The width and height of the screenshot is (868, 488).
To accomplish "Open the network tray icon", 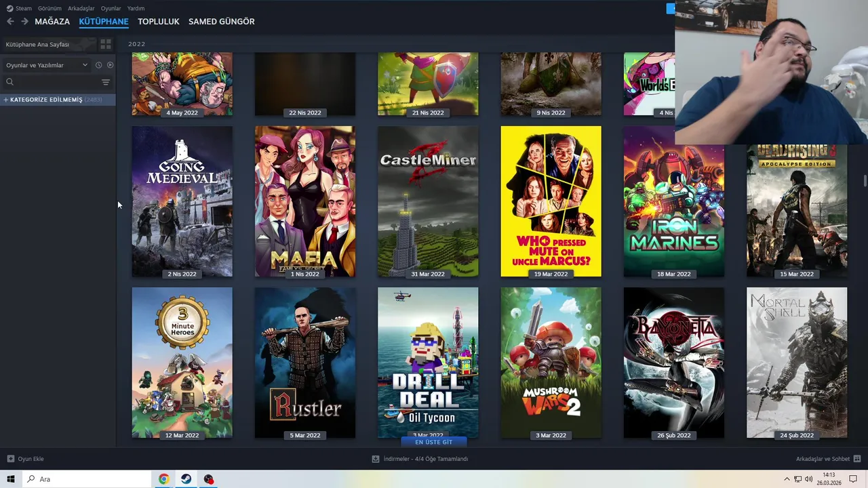I will (x=797, y=479).
